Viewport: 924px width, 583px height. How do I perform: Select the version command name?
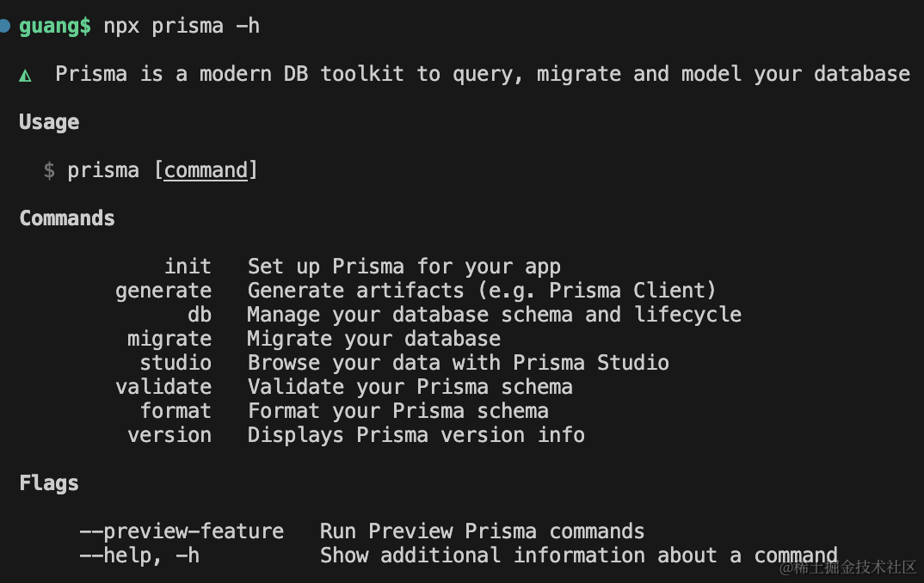click(169, 435)
